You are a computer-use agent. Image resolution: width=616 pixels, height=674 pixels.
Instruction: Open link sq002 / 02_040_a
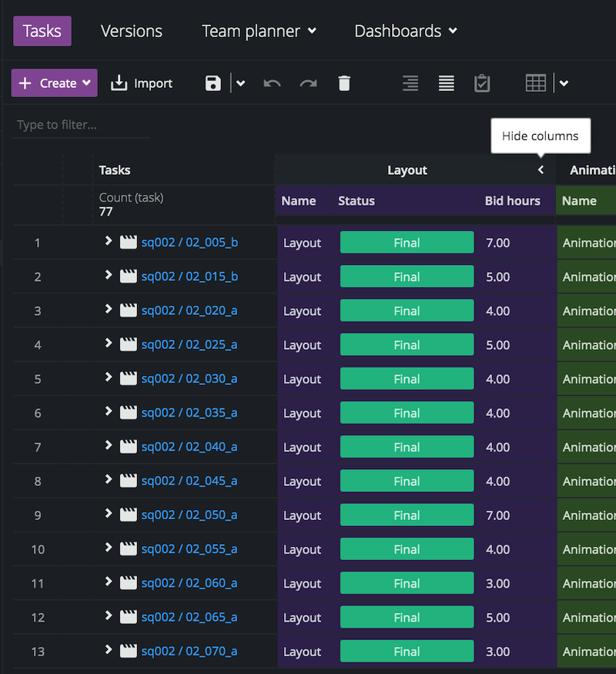tap(189, 447)
